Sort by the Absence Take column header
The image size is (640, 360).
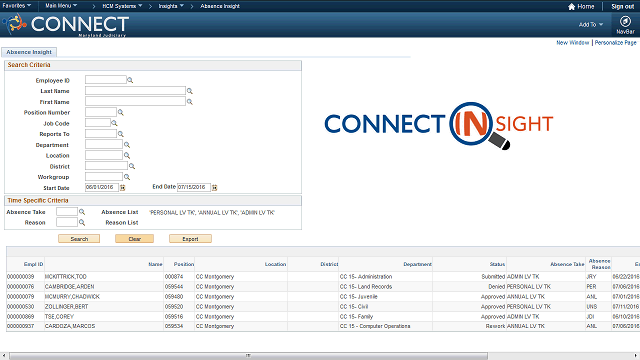[x=567, y=264]
